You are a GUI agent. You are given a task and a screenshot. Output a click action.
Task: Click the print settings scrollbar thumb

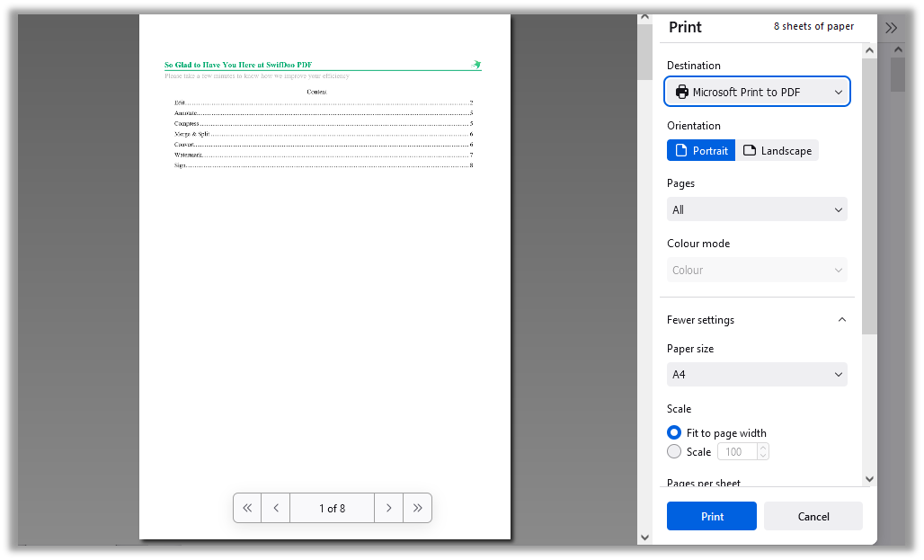click(869, 196)
